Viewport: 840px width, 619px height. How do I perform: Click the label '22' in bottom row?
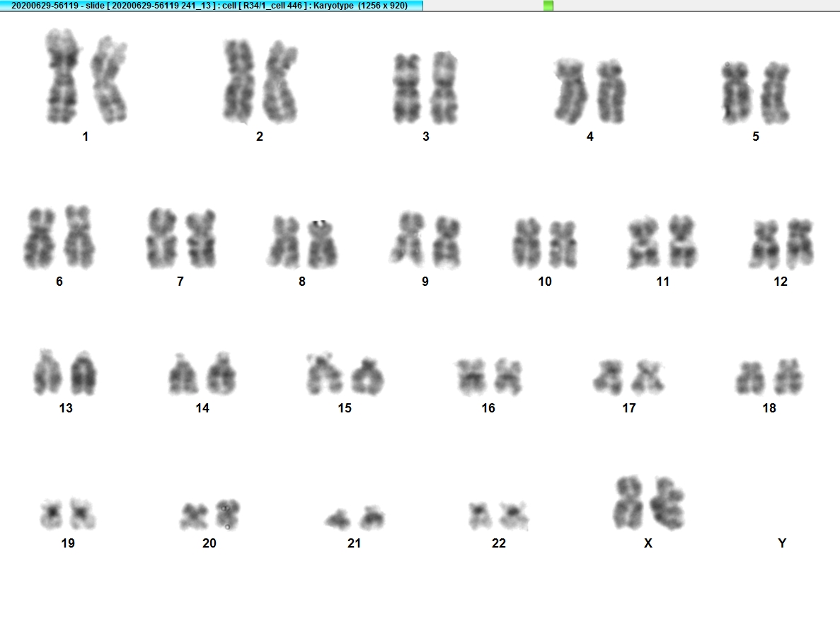499,543
